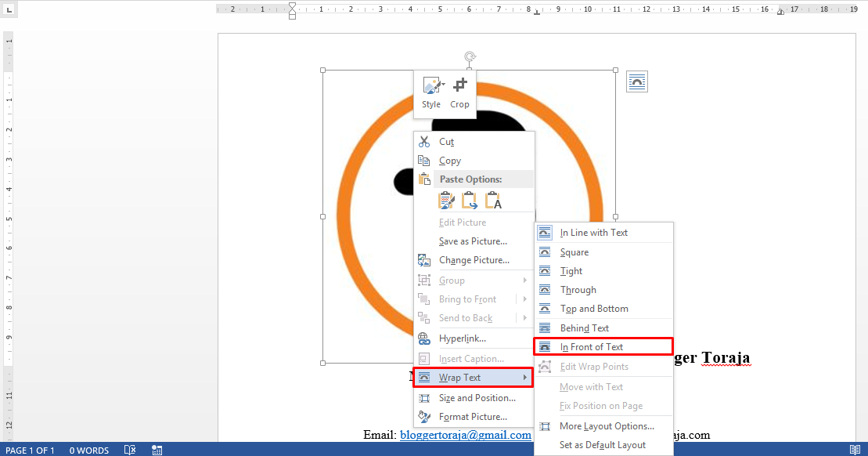This screenshot has width=868, height=456.
Task: Click the Top and Bottom wrap icon
Action: [545, 309]
